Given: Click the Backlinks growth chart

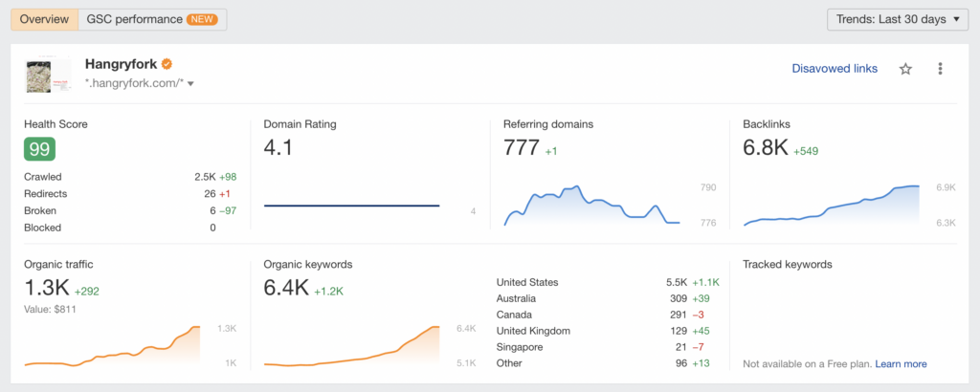Looking at the screenshot, I should tap(832, 206).
